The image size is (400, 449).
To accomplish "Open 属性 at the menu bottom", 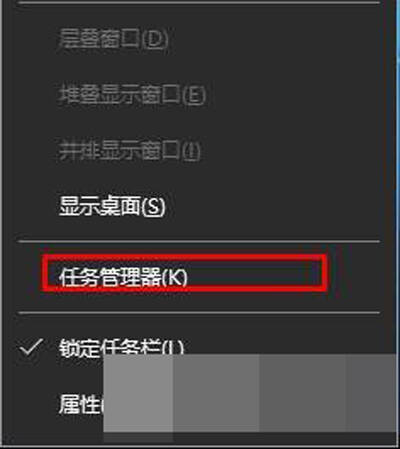I will [x=81, y=404].
